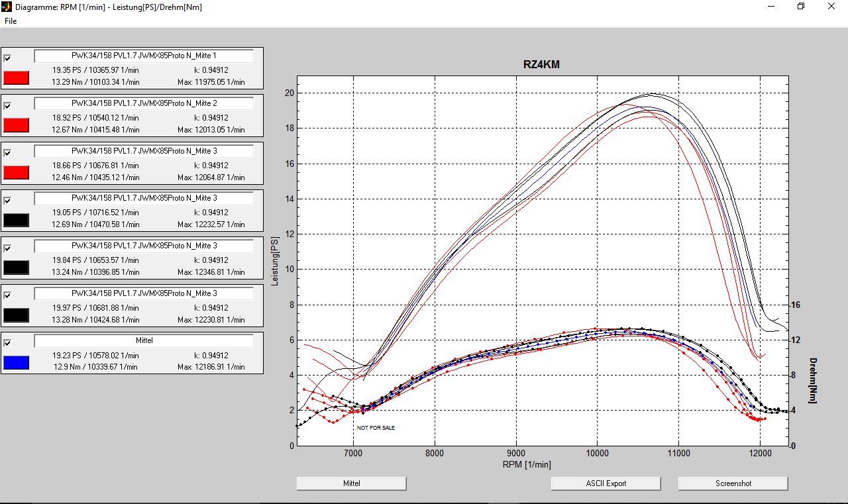Select the blue swatch of Mittel entry
This screenshot has width=848, height=504.
17,362
